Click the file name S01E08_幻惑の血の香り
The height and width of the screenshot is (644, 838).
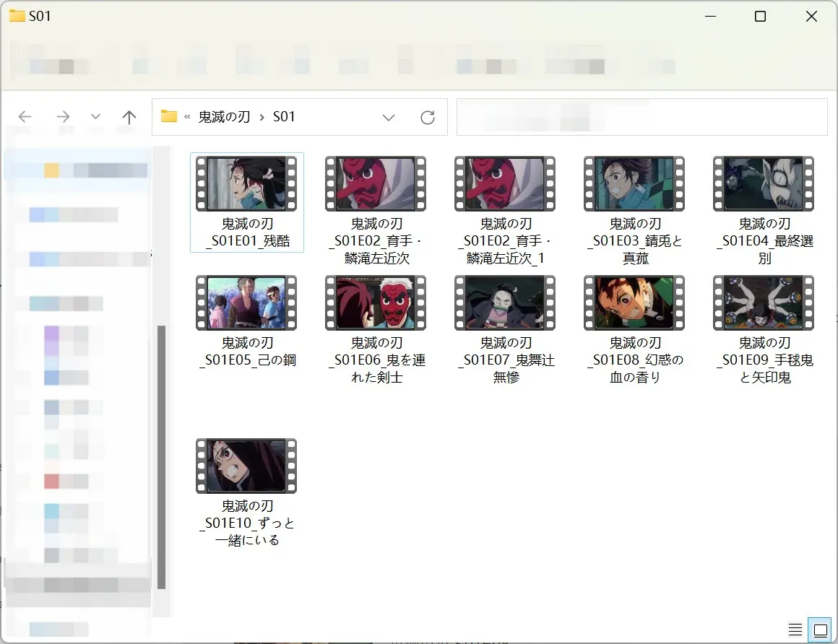point(635,360)
